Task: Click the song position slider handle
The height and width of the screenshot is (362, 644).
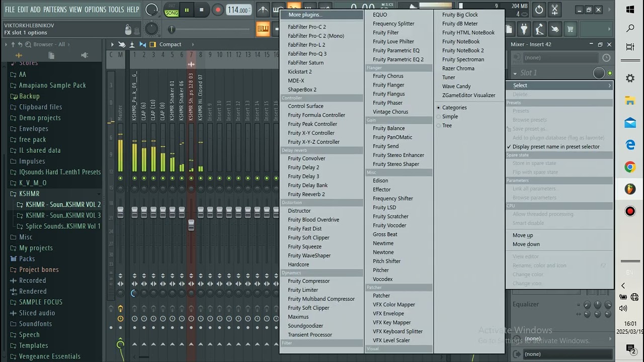Action: pos(172,30)
